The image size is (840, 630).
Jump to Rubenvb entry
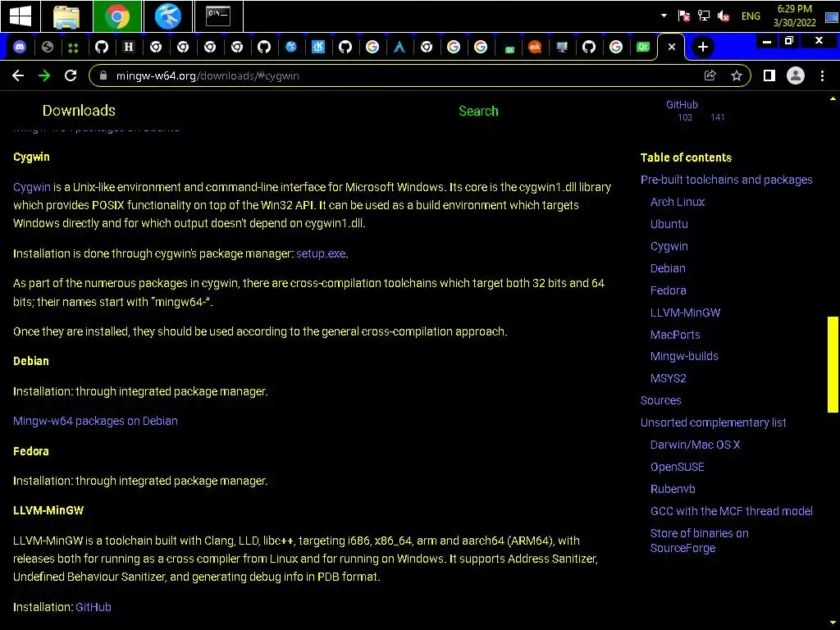[x=673, y=489]
